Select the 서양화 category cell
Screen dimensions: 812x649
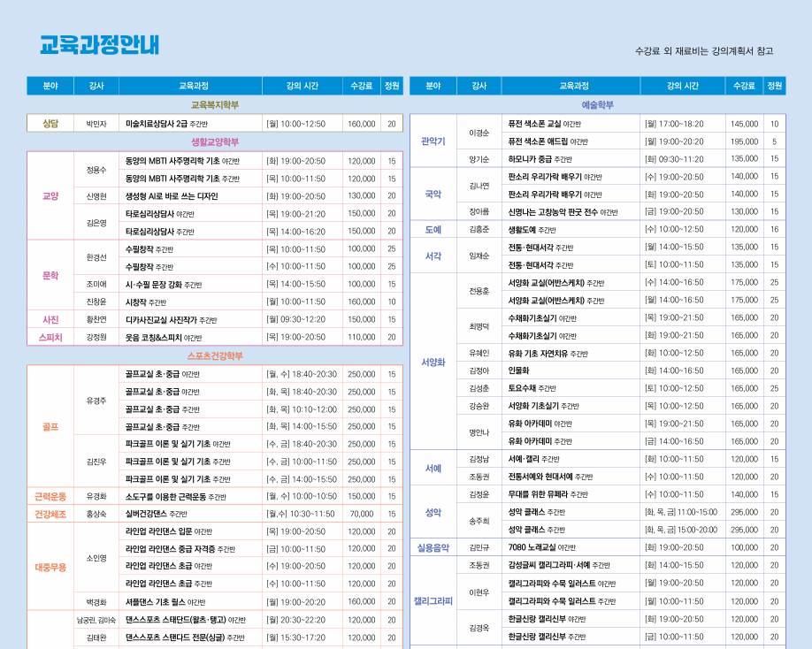click(x=433, y=363)
